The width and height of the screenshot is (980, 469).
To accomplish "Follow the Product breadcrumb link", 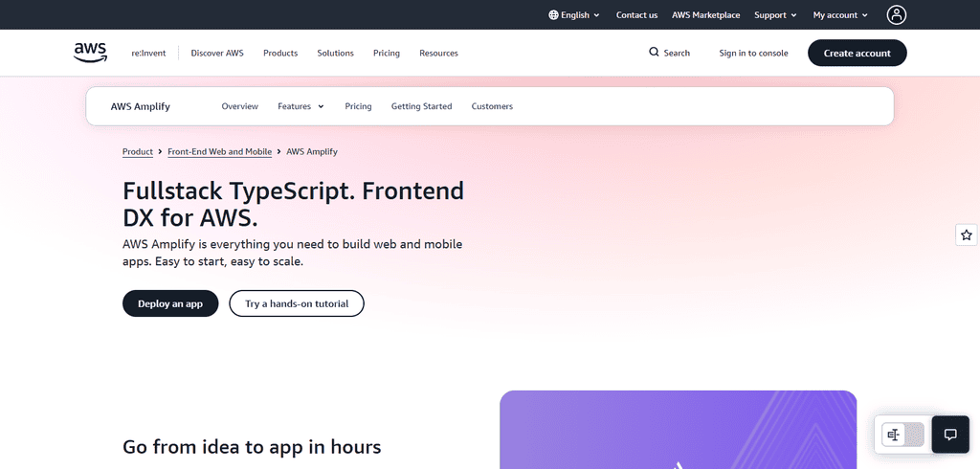I will 138,152.
